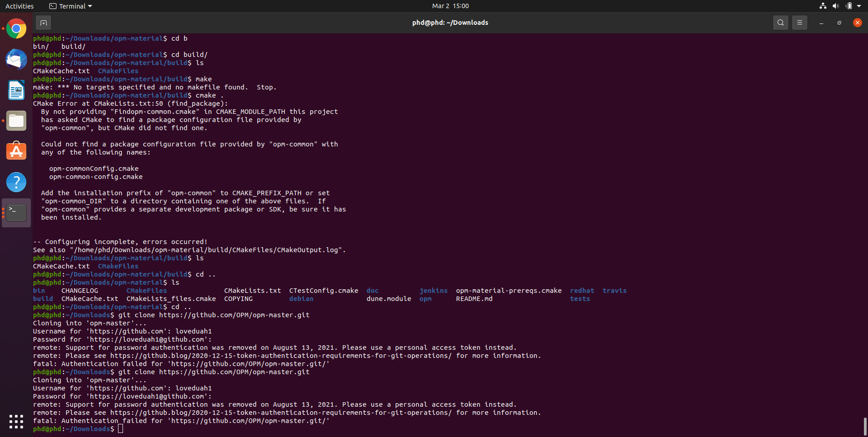
Task: Launch Ubuntu Software store from the dock
Action: click(16, 151)
